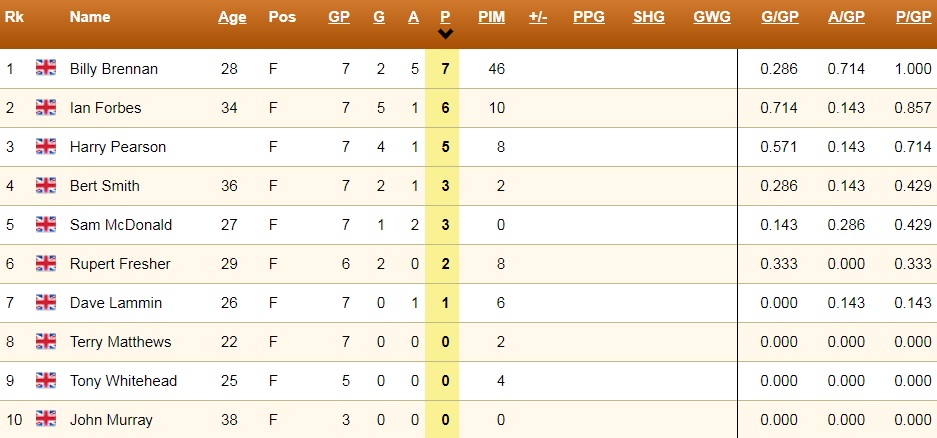Click the flag icon beside Bert Smith

point(46,185)
